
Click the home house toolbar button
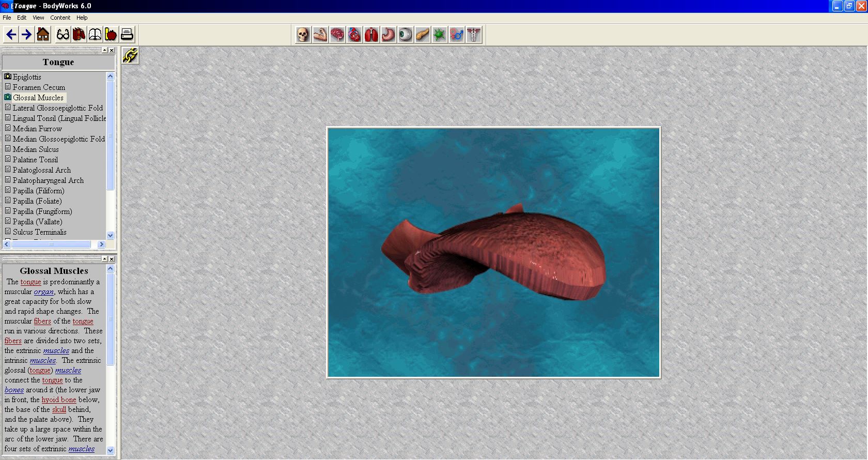43,35
